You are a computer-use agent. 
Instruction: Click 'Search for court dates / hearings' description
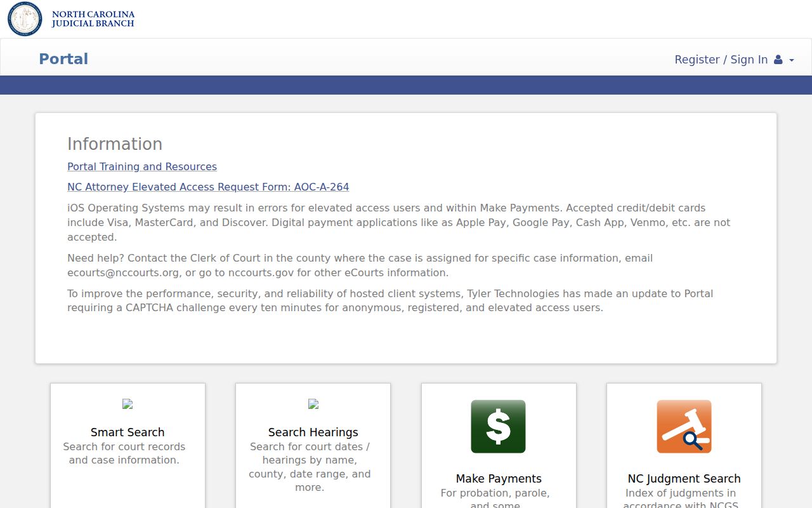click(310, 467)
